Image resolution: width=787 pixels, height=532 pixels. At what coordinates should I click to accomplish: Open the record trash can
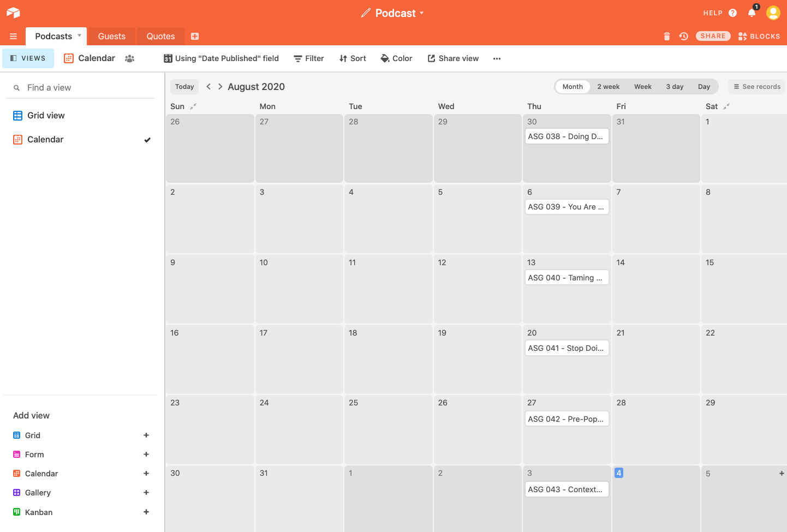[x=666, y=35]
